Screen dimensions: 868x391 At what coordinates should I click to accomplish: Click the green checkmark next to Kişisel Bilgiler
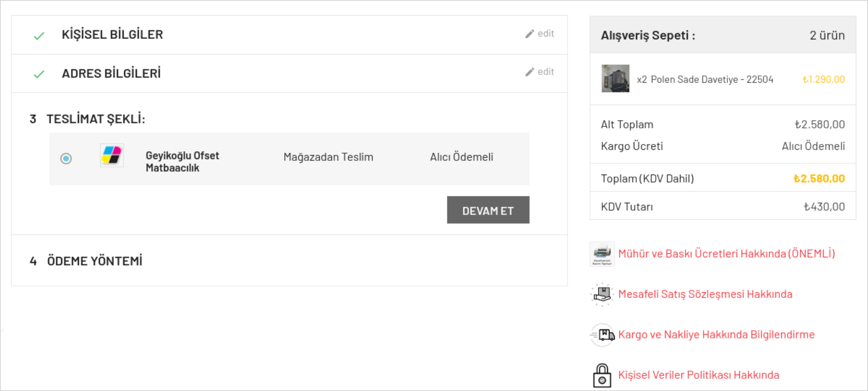pos(39,36)
